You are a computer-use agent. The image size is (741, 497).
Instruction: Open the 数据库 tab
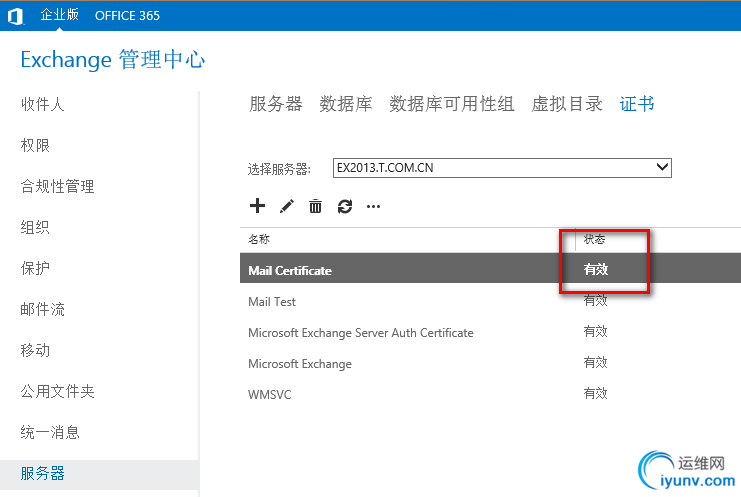pos(345,104)
